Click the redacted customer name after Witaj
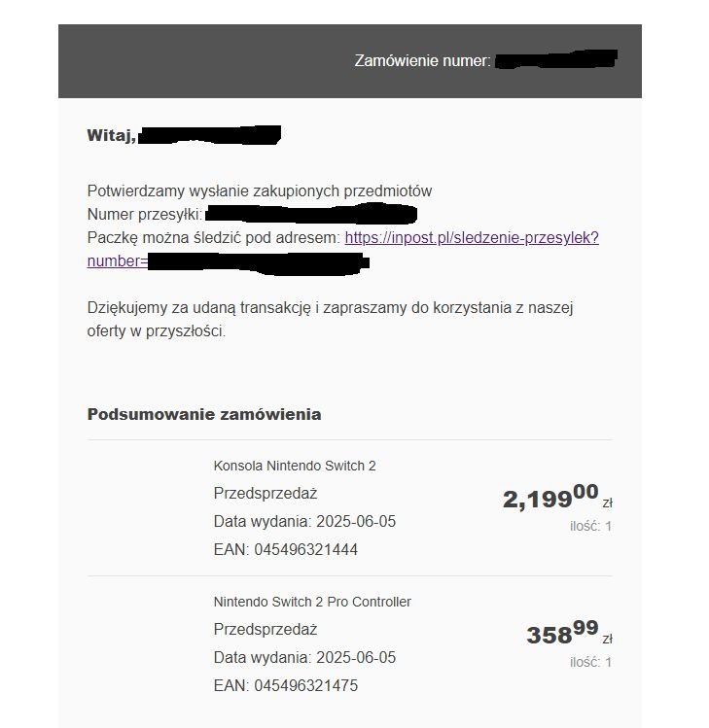 click(x=209, y=135)
